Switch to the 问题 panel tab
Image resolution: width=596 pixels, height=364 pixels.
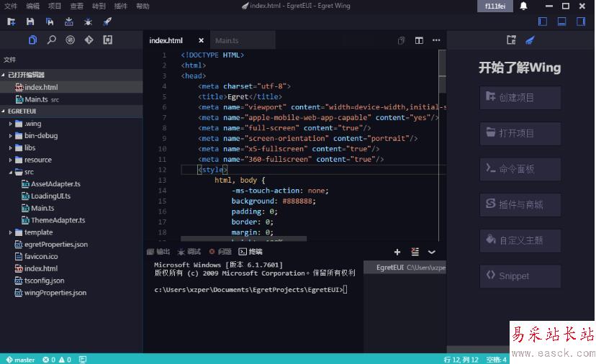point(220,252)
